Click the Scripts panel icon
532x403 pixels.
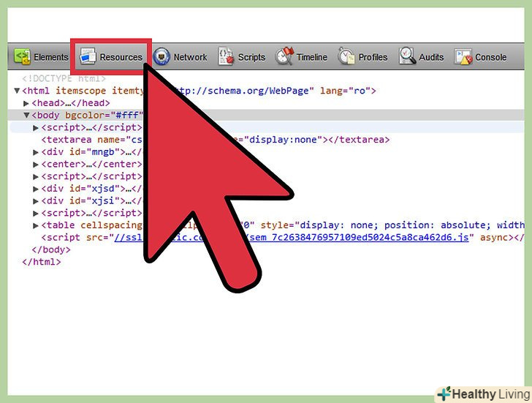click(x=226, y=56)
